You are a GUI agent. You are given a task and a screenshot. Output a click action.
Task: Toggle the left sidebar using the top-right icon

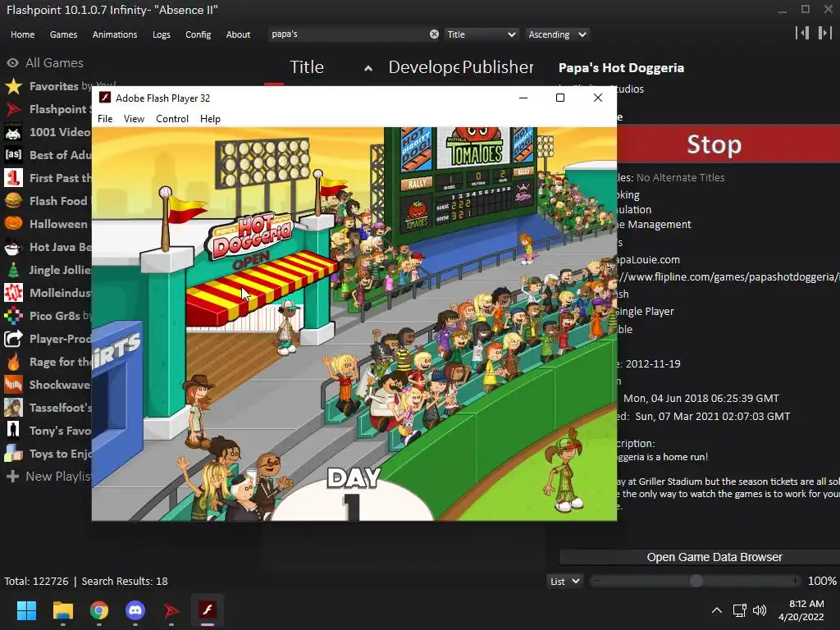point(802,33)
